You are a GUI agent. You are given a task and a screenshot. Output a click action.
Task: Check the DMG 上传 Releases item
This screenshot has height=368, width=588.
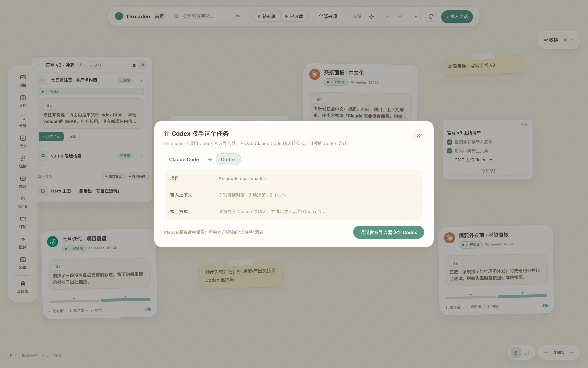pos(449,160)
